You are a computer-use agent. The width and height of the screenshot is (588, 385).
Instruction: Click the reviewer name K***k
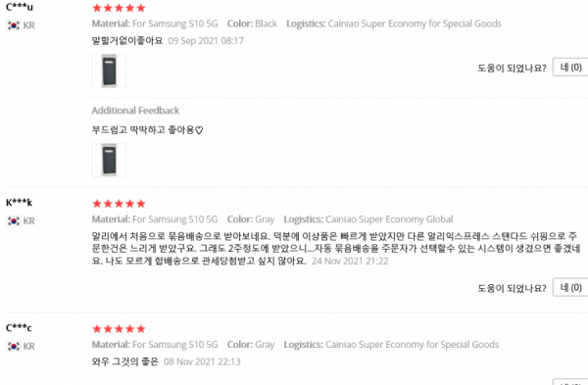20,203
